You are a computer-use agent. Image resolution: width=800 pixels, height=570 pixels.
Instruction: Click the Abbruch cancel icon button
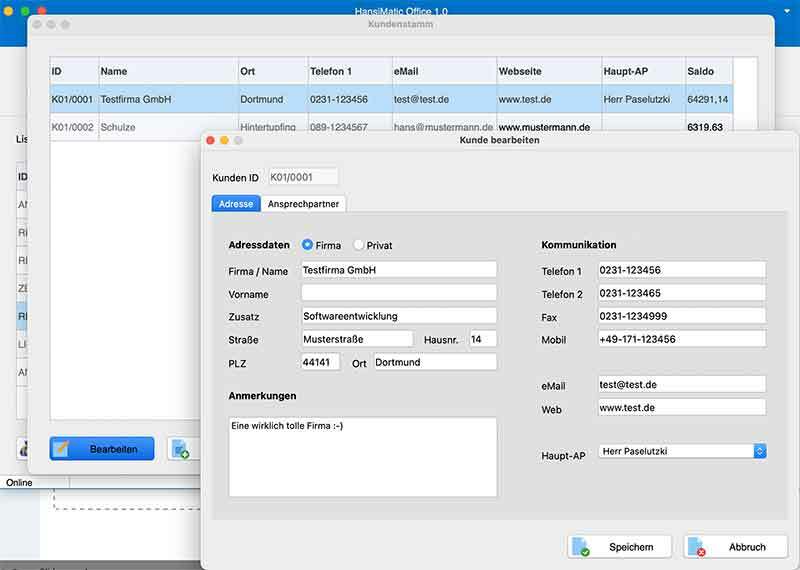pos(734,547)
